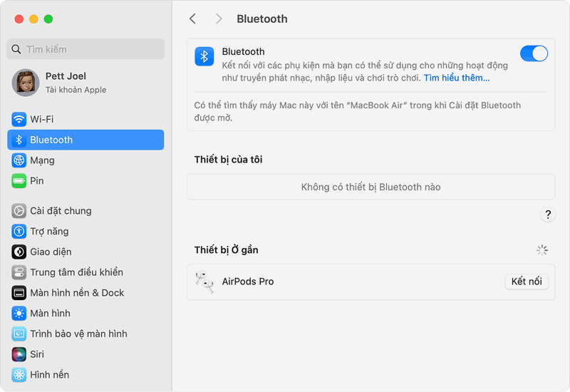
Task: Click the Bluetooth title in header
Action: (x=262, y=19)
